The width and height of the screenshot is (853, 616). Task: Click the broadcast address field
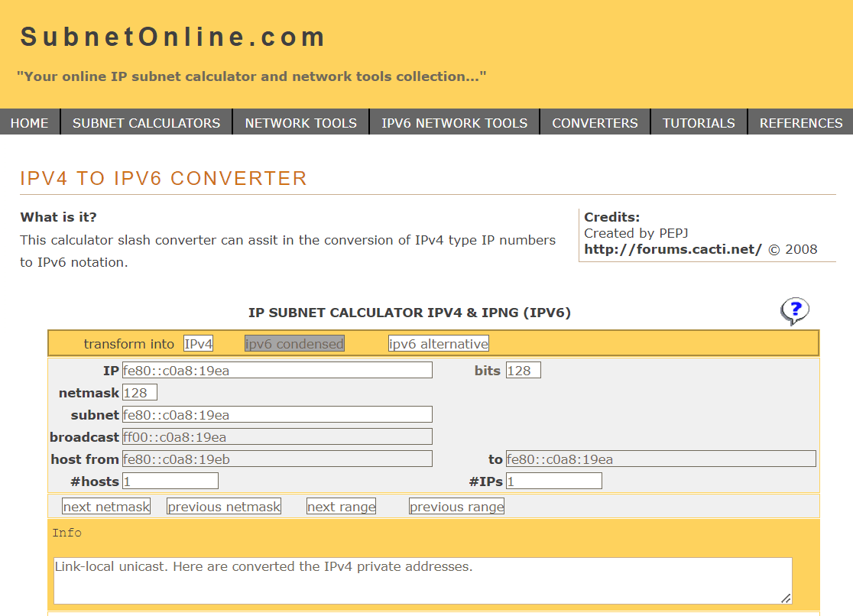(277, 437)
